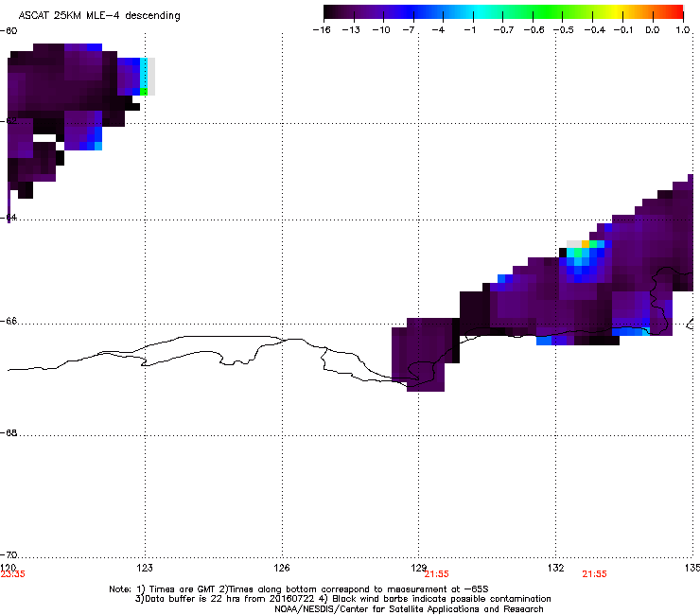Image resolution: width=700 pixels, height=615 pixels.
Task: Click the red 21:55 time near 129
Action: 436,574
